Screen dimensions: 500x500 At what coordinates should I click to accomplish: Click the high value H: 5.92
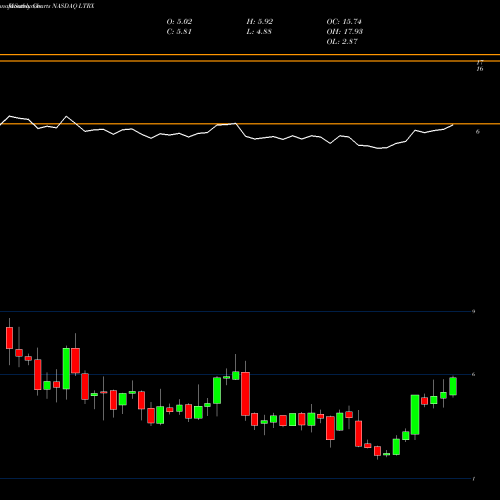tap(260, 22)
